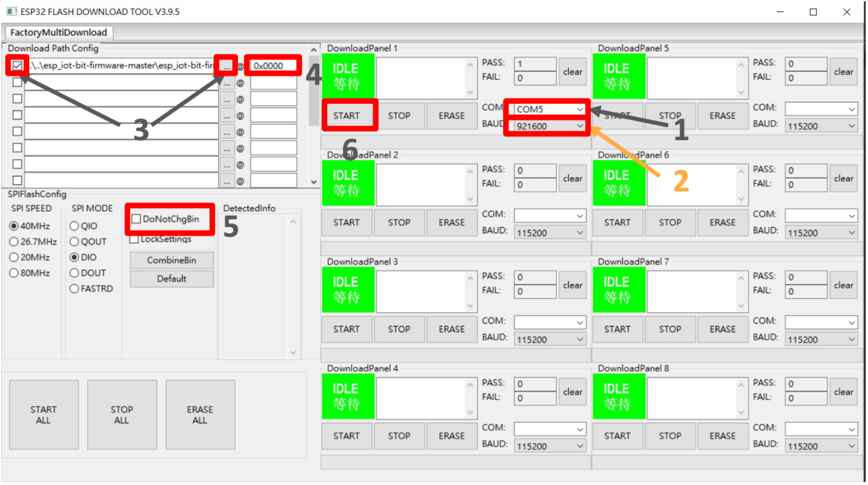This screenshot has height=485, width=868.
Task: Clear counters on DownloadPanel 5
Action: 844,72
